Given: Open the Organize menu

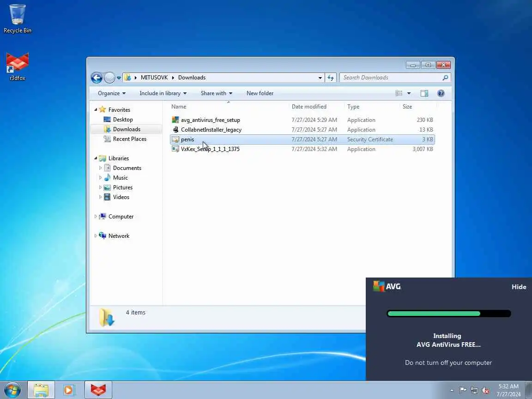Looking at the screenshot, I should pos(112,93).
